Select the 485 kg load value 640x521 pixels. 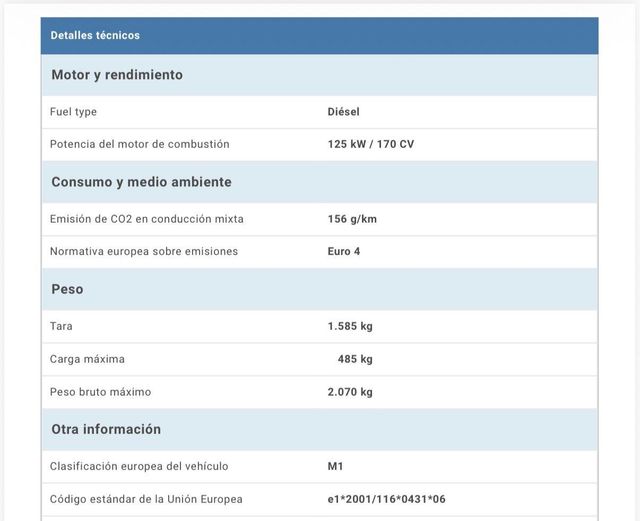[x=354, y=359]
